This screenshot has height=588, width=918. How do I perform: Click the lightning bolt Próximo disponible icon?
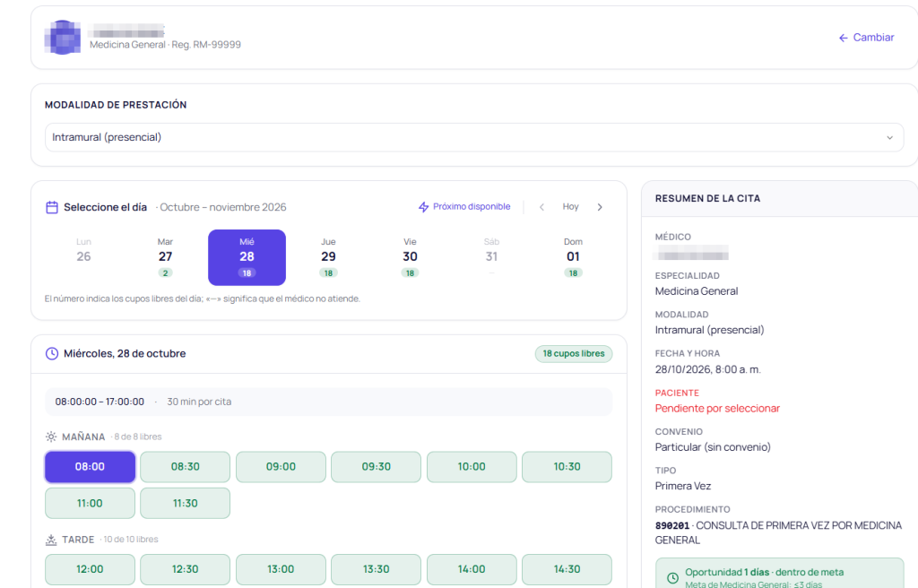(x=423, y=207)
